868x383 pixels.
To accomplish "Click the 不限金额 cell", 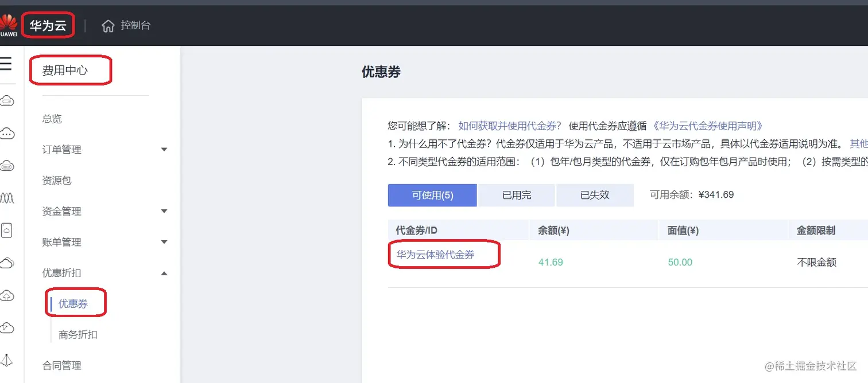I will 816,263.
